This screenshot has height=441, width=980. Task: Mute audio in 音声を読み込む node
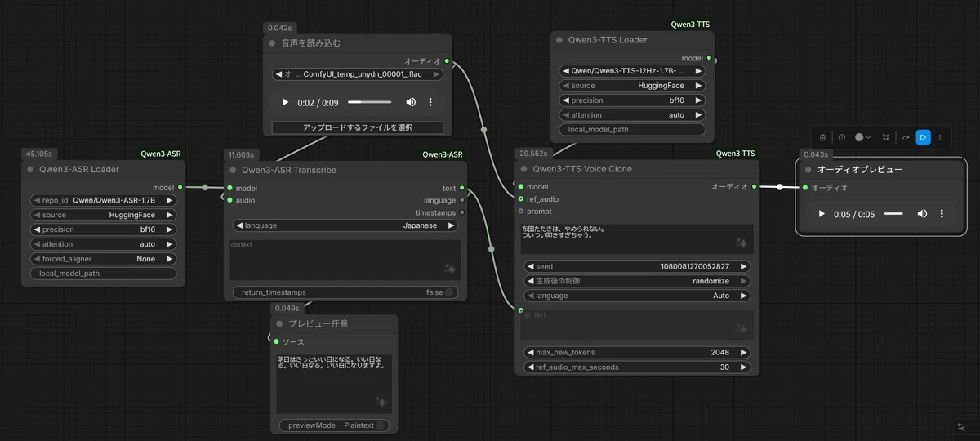pos(411,102)
